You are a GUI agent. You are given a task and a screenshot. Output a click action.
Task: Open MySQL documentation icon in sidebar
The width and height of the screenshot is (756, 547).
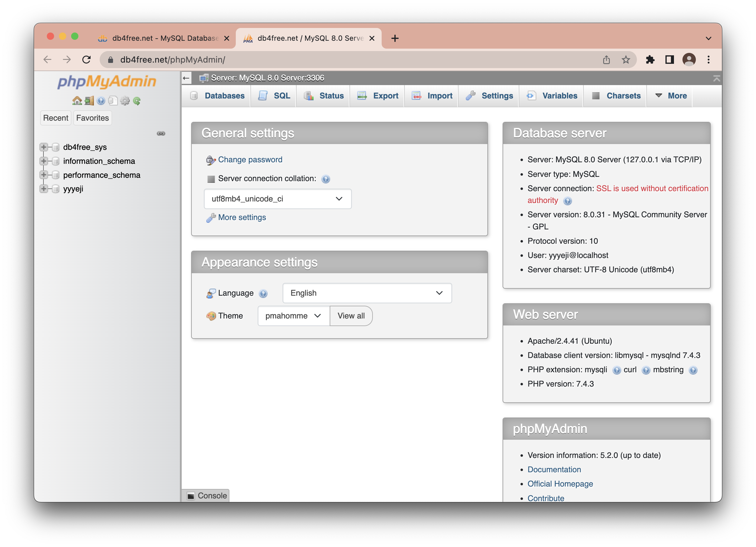pyautogui.click(x=113, y=101)
